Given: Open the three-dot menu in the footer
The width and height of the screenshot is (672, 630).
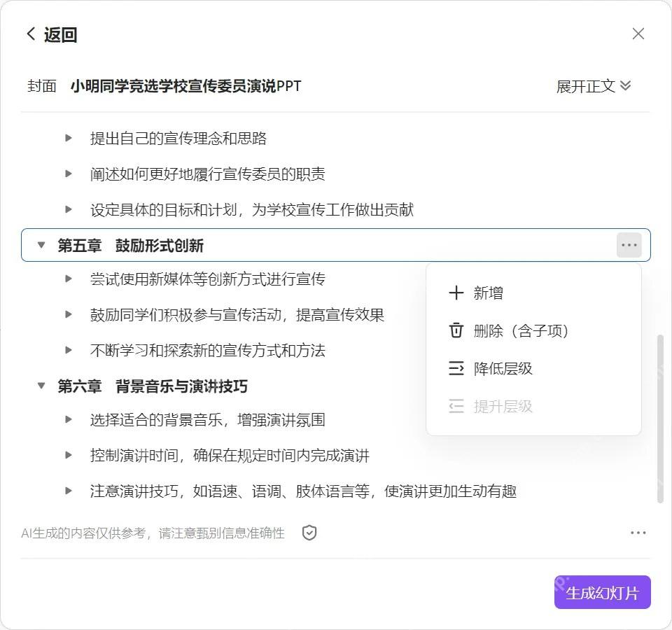Looking at the screenshot, I should (638, 533).
